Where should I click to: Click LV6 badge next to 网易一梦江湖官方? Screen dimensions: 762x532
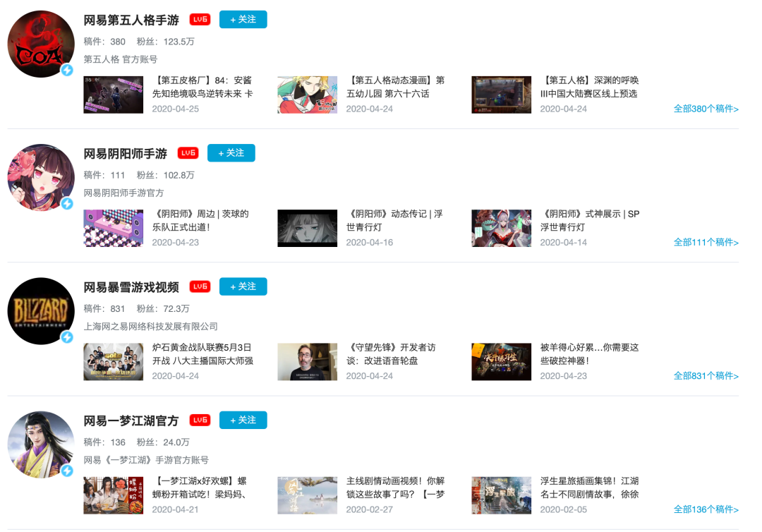point(200,421)
